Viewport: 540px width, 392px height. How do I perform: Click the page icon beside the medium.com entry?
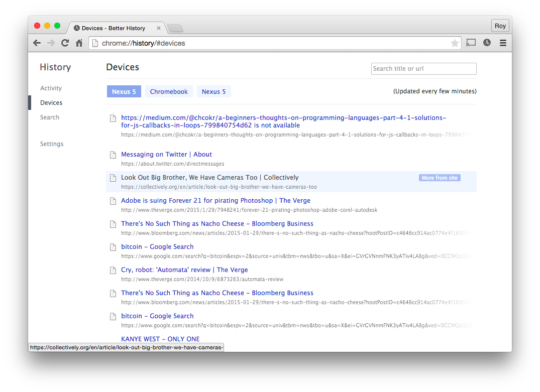[113, 118]
